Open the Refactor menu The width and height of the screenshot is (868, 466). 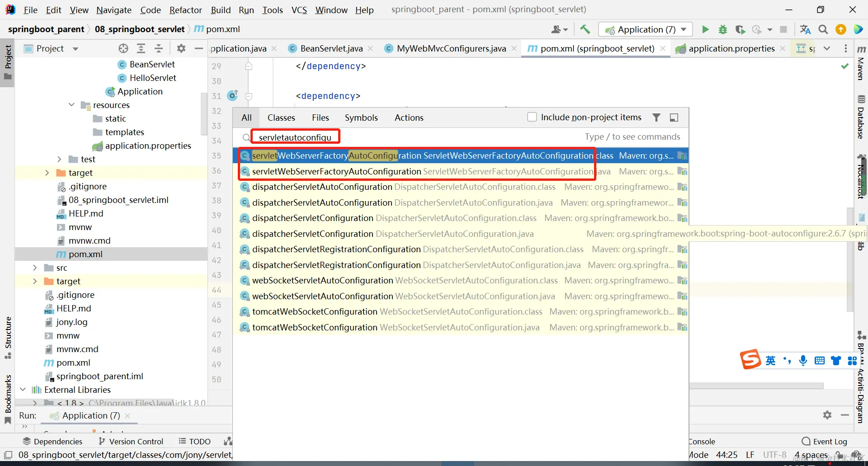[185, 10]
